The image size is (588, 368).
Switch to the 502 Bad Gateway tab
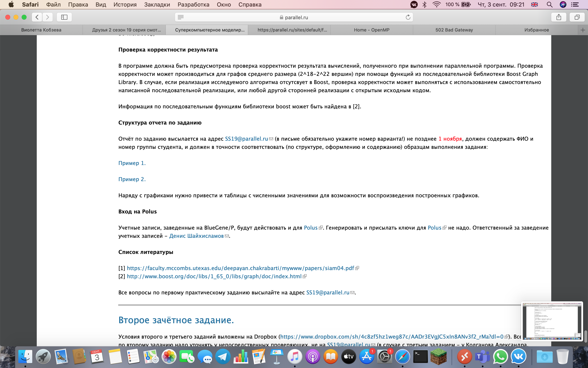tap(454, 30)
